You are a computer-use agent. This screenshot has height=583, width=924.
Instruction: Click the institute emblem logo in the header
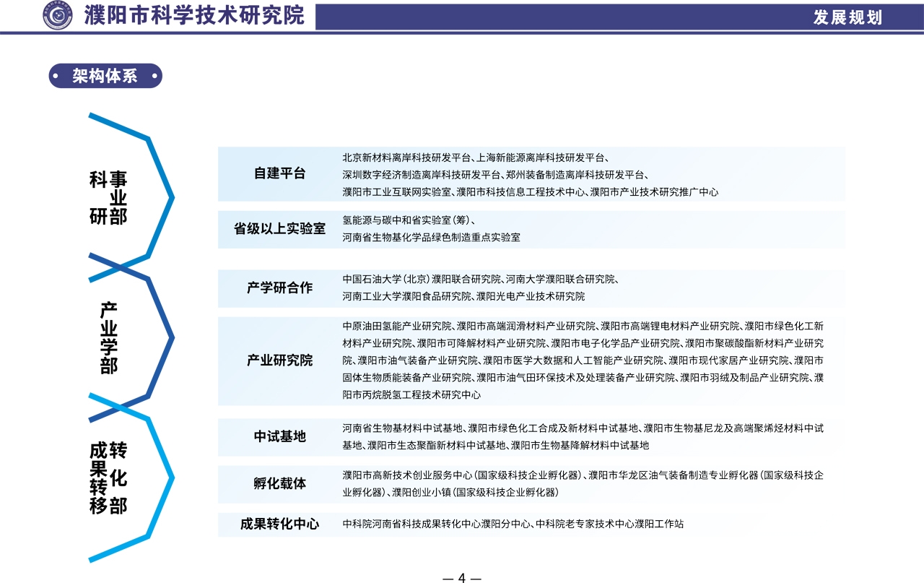pyautogui.click(x=58, y=15)
